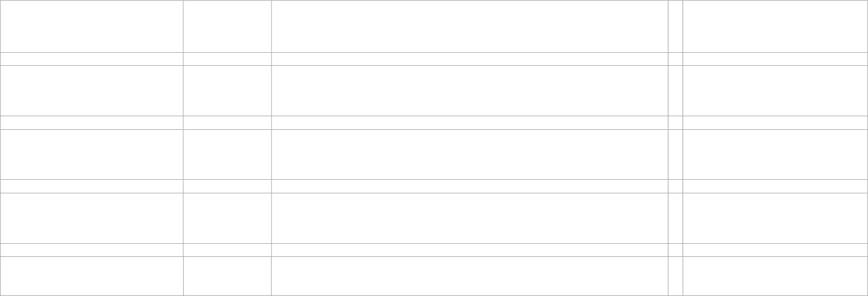Screen dimensions: 868x296
Task: Click the first cell in the top row
Action: 91,26
